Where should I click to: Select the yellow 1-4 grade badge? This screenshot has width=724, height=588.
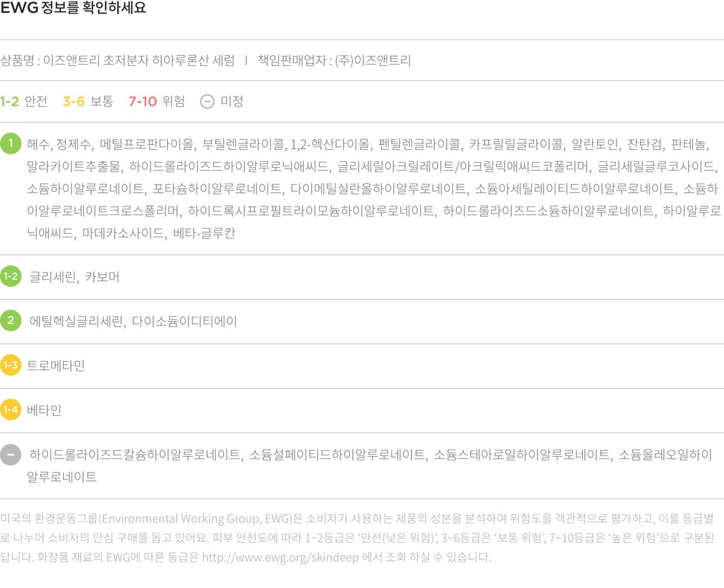[x=11, y=410]
